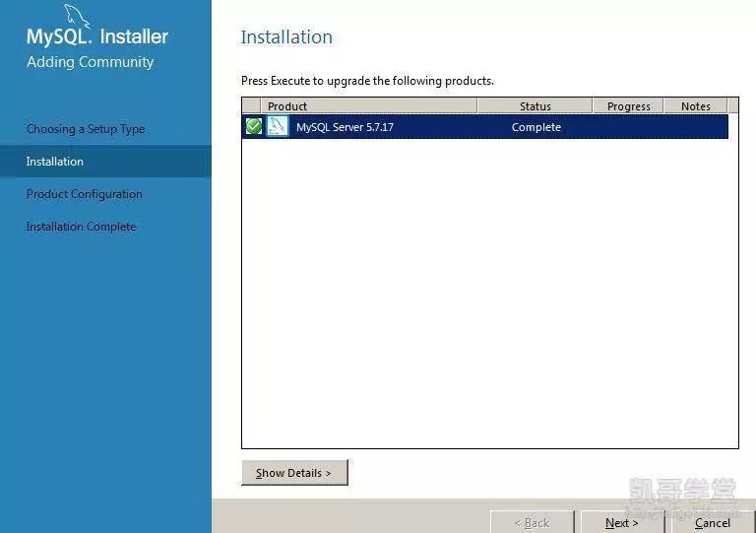Go to Installation Complete step

(x=81, y=227)
